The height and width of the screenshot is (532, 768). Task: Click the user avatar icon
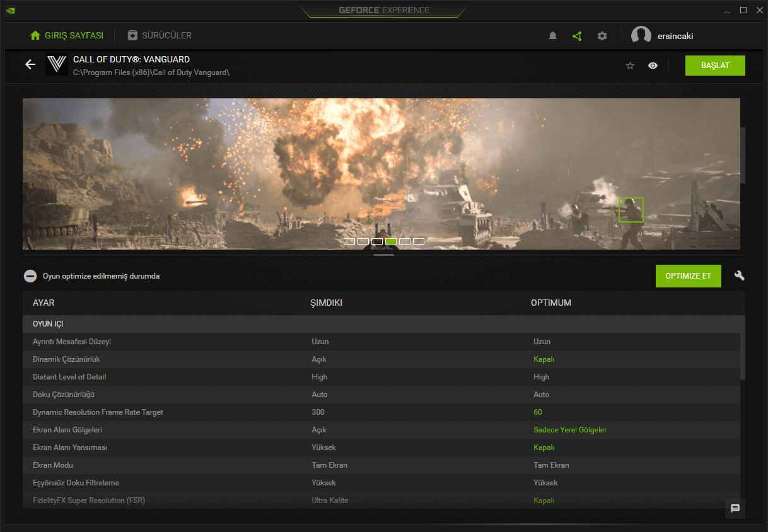coord(641,36)
